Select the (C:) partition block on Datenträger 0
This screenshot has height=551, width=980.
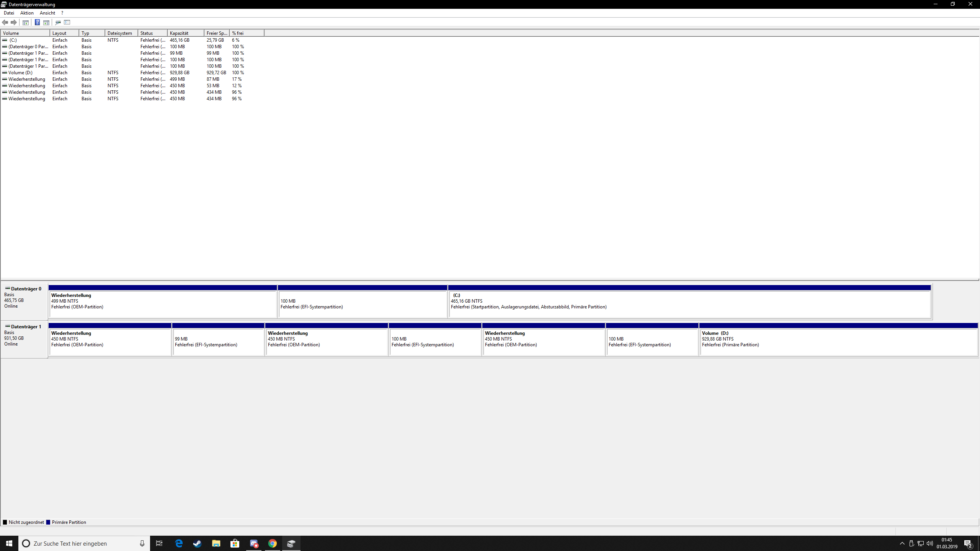(689, 304)
